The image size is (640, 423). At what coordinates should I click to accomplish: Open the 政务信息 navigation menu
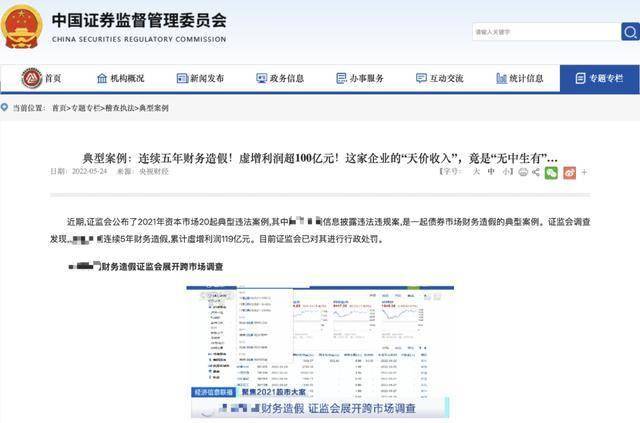click(x=280, y=78)
